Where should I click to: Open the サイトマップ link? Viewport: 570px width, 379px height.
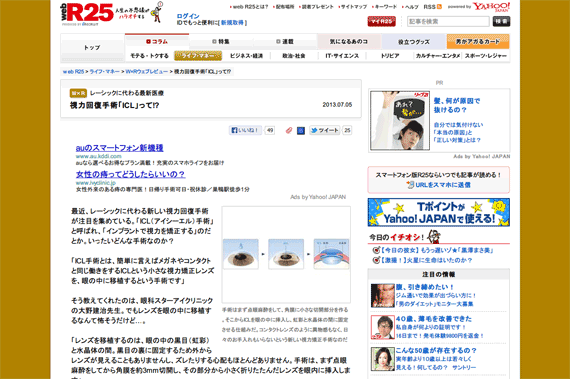(x=354, y=7)
